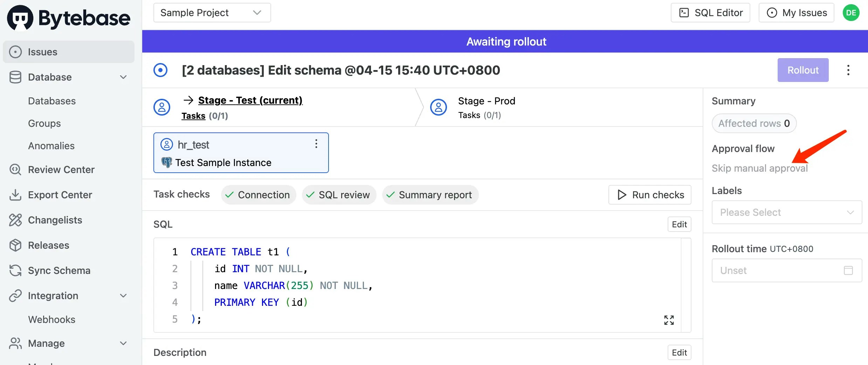This screenshot has height=365, width=868.
Task: Open the Labels Please Select dropdown
Action: tap(787, 212)
